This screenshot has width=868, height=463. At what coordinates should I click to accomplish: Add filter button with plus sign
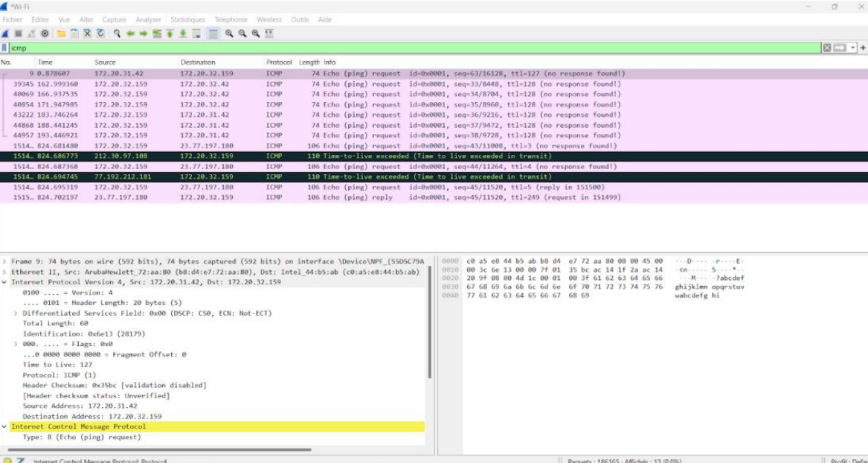863,48
